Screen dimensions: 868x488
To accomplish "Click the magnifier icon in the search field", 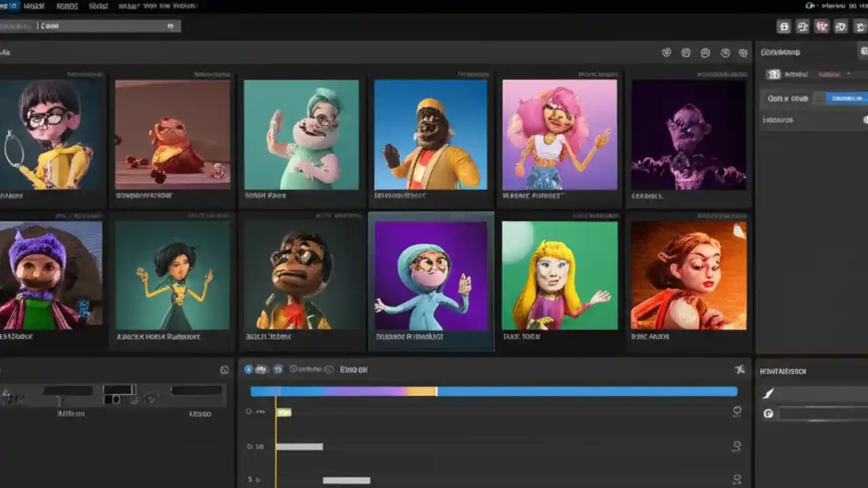I will 170,26.
